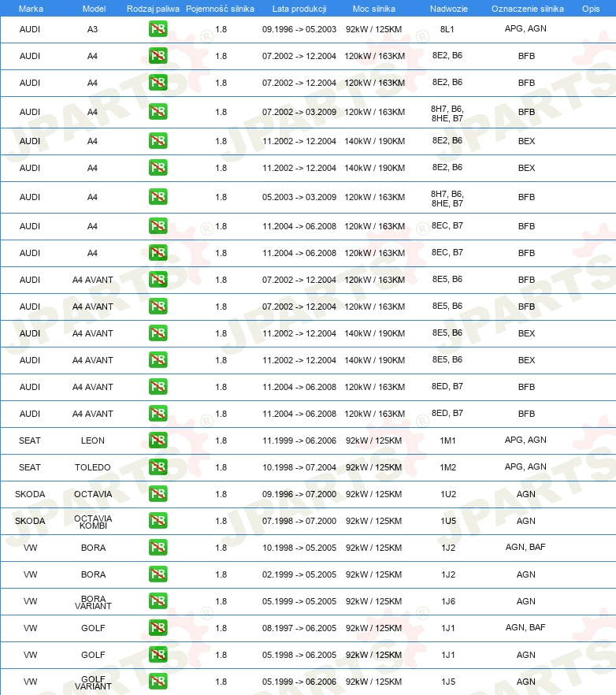The height and width of the screenshot is (695, 616).
Task: Click the fuel icon in the VW GOLF 08.1997 row
Action: tap(158, 627)
